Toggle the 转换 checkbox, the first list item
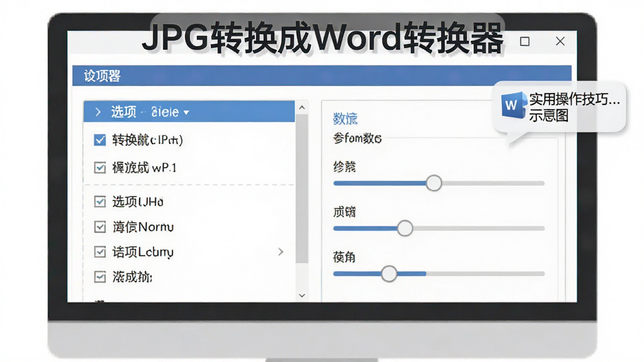Screen dimensions: 644x362 (x=100, y=140)
